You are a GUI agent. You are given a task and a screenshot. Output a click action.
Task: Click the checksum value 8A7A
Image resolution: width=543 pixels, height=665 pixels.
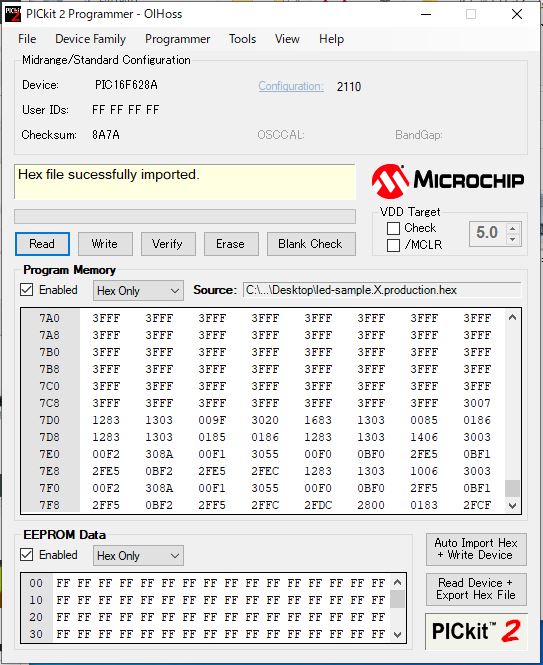tap(106, 135)
